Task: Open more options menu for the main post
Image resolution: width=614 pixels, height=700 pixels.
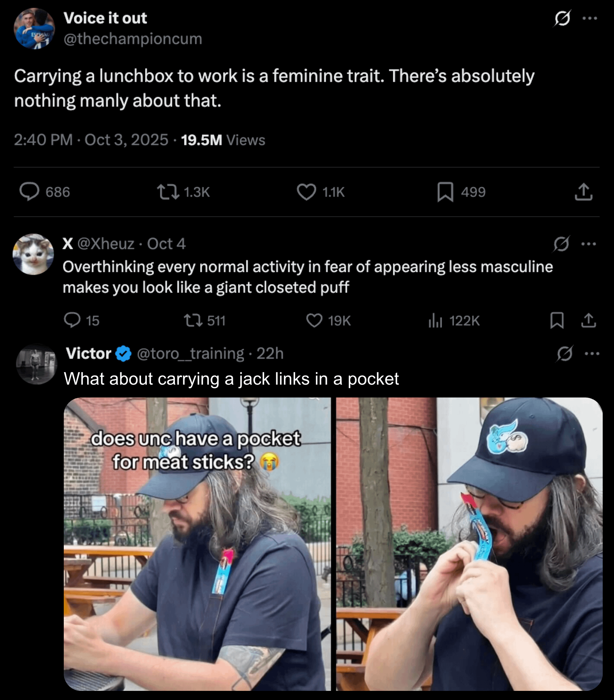Action: [x=590, y=18]
